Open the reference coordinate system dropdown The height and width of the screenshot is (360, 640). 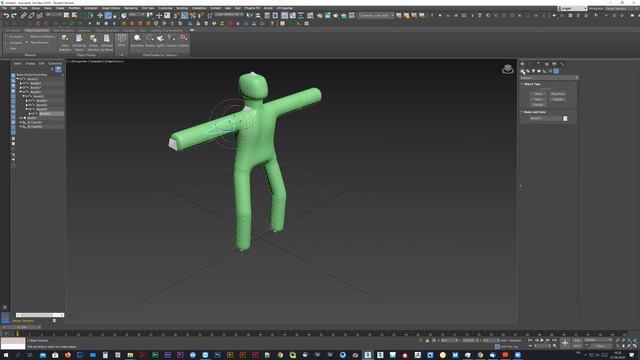click(x=137, y=15)
